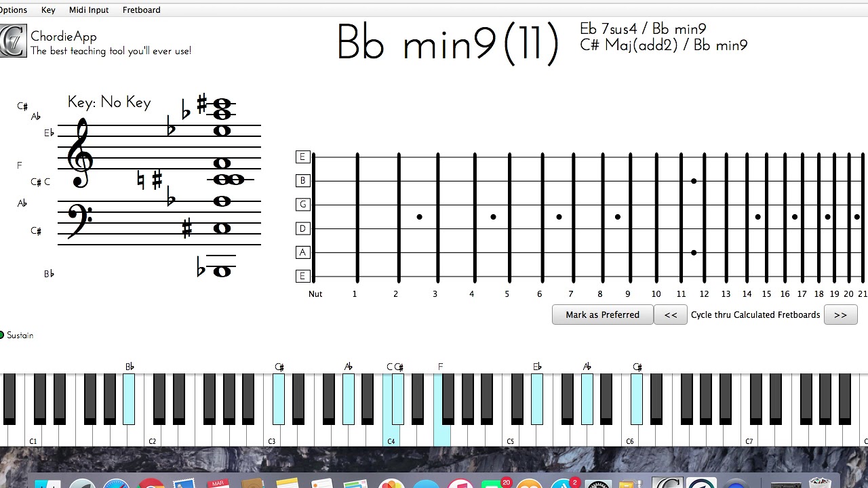Viewport: 868px width, 488px height.
Task: Click the Key: No Key label
Action: pos(109,102)
